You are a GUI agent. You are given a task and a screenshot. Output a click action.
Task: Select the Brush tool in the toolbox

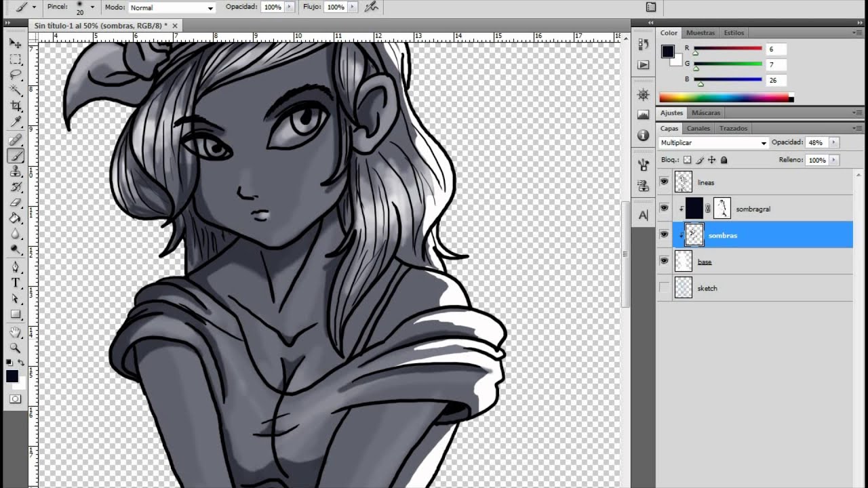(15, 156)
